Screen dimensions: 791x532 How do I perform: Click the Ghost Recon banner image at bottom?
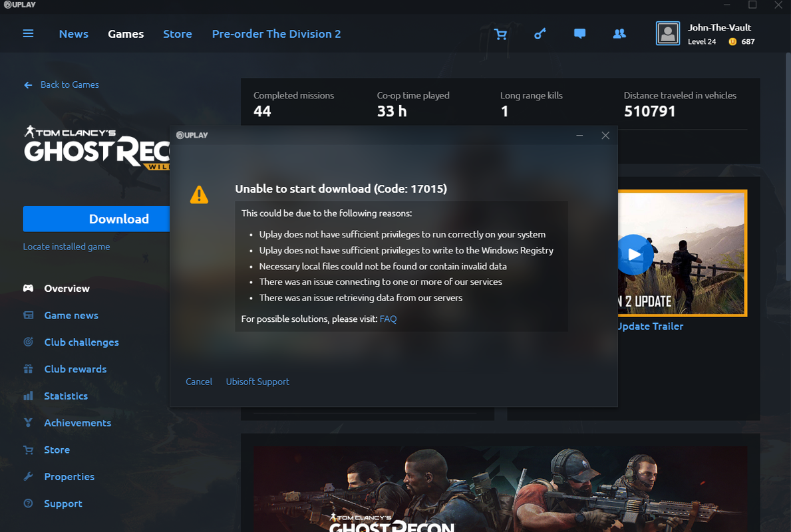coord(500,489)
